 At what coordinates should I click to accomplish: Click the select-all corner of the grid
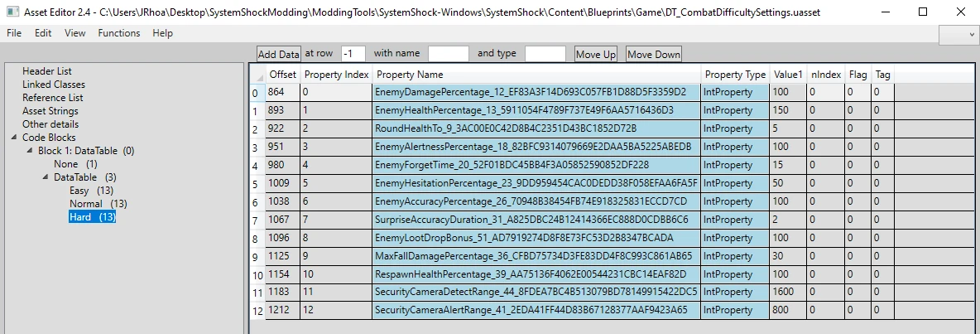(257, 75)
